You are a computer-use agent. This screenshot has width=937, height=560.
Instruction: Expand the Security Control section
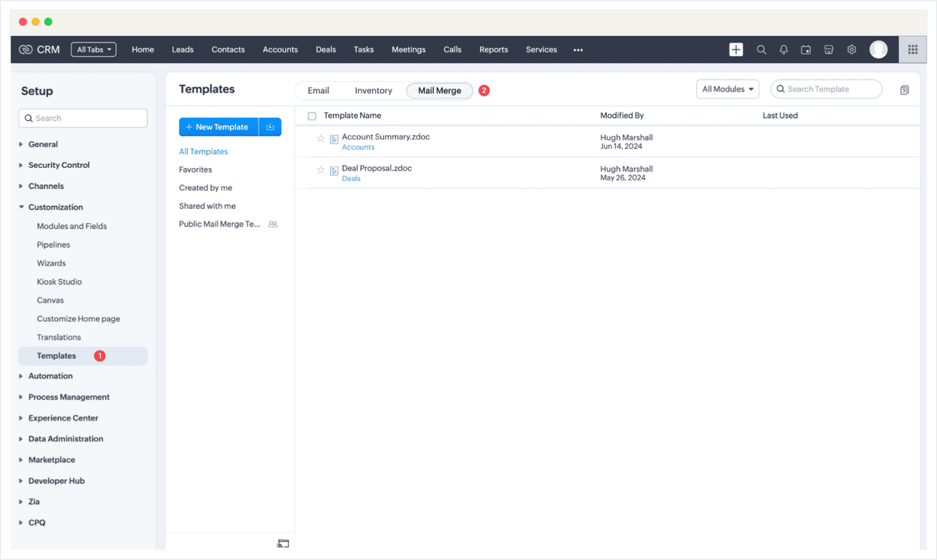pyautogui.click(x=21, y=166)
